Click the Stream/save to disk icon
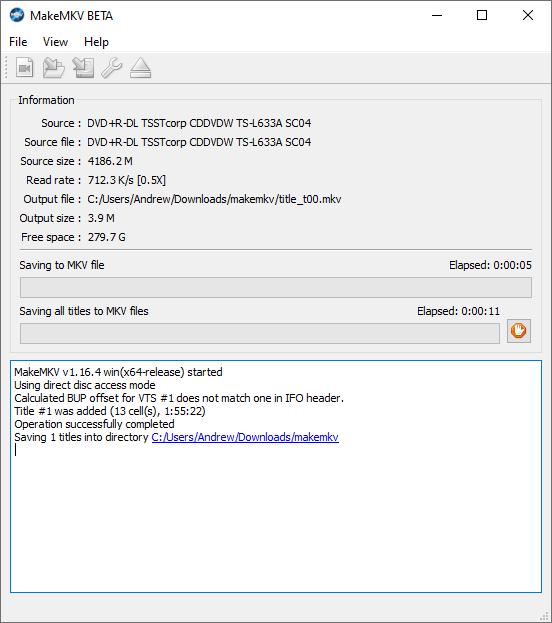 point(83,68)
